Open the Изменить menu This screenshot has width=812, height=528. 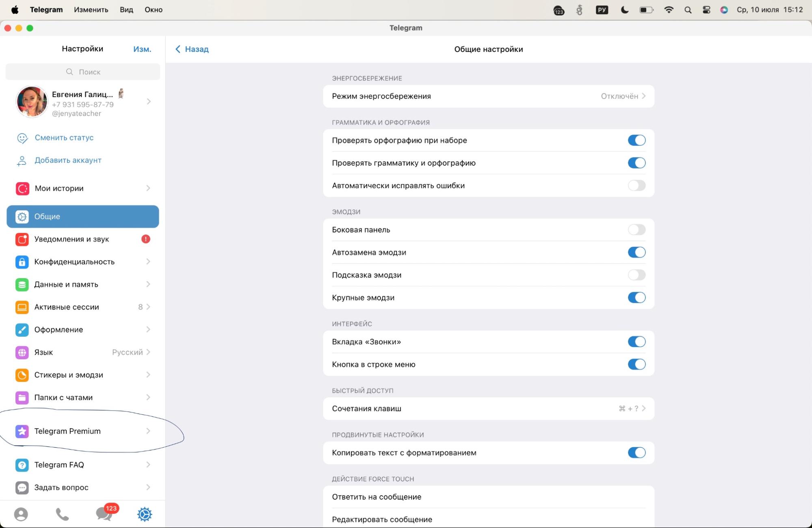(x=91, y=10)
